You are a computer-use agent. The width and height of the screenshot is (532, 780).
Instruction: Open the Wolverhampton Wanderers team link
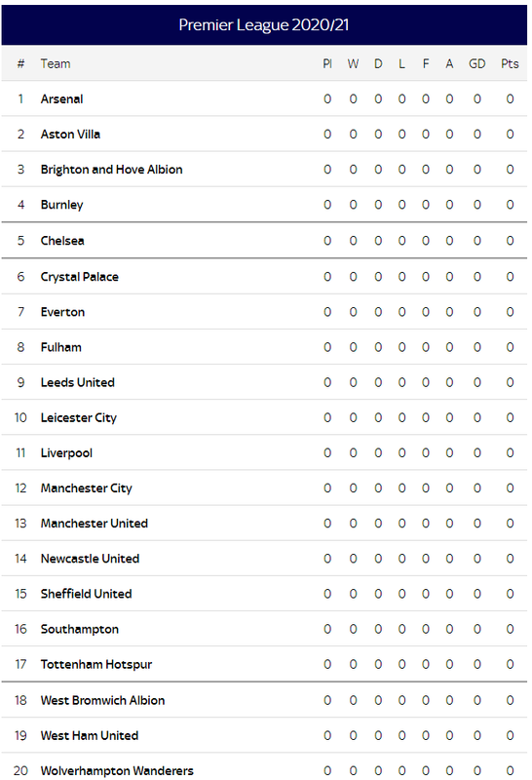(117, 771)
